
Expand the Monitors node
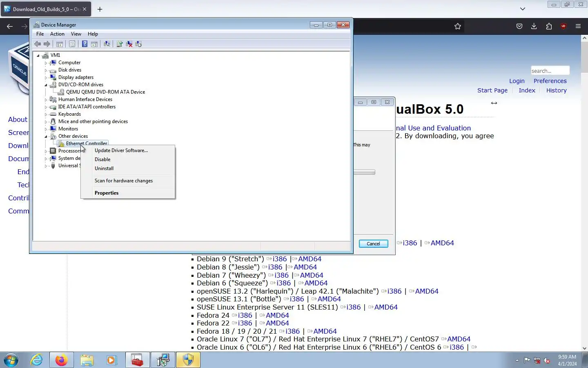tap(46, 129)
